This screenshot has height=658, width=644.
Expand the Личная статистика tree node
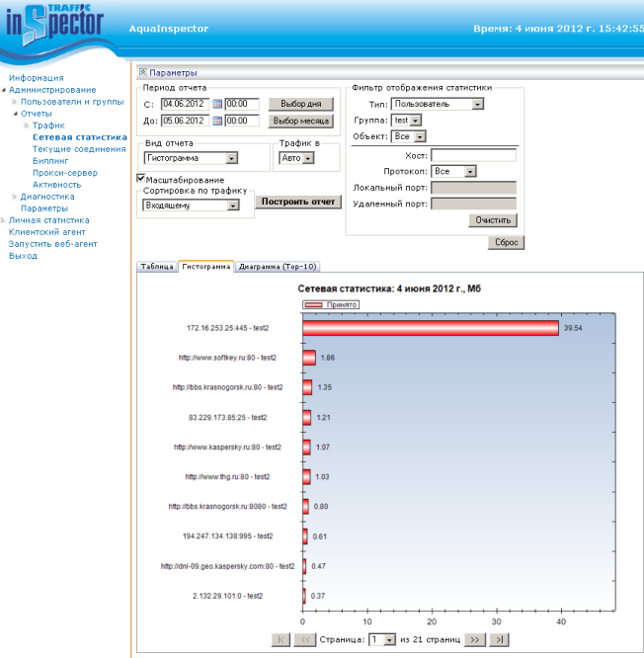click(x=3, y=220)
